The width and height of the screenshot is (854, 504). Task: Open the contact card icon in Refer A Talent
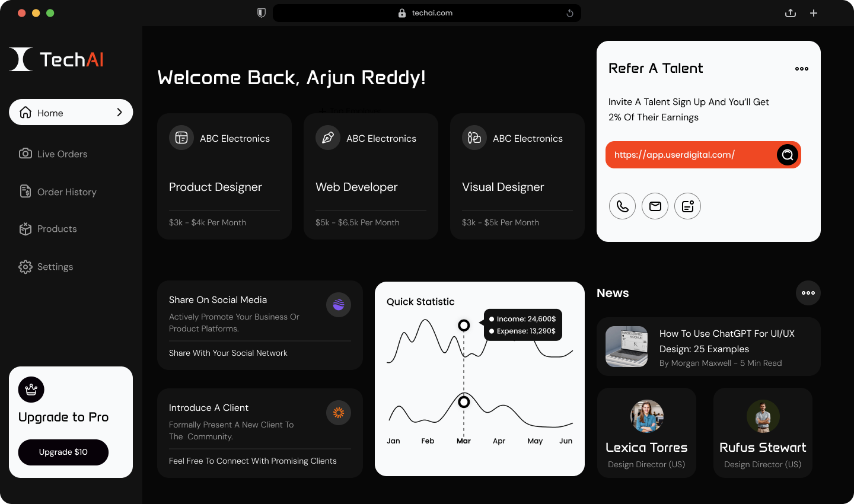(x=687, y=206)
